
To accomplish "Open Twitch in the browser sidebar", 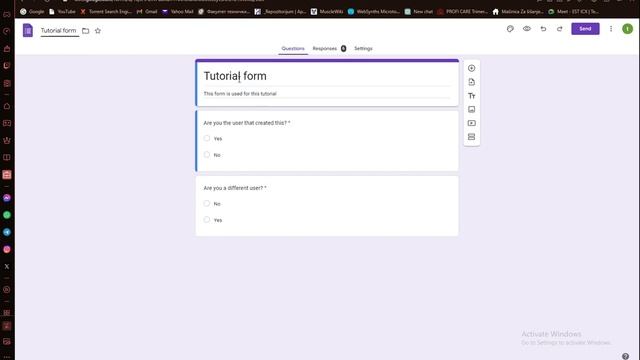I will (x=7, y=66).
